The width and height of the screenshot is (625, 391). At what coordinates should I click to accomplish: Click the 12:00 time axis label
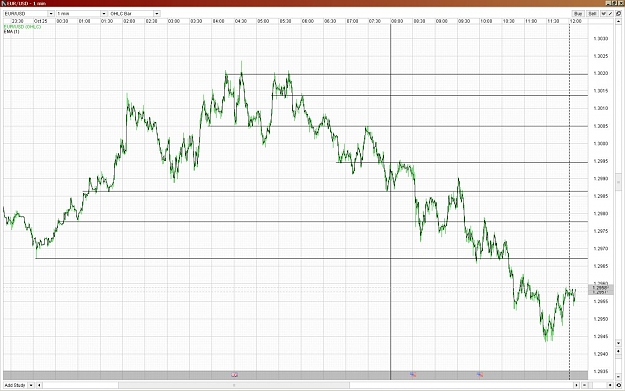[576, 21]
